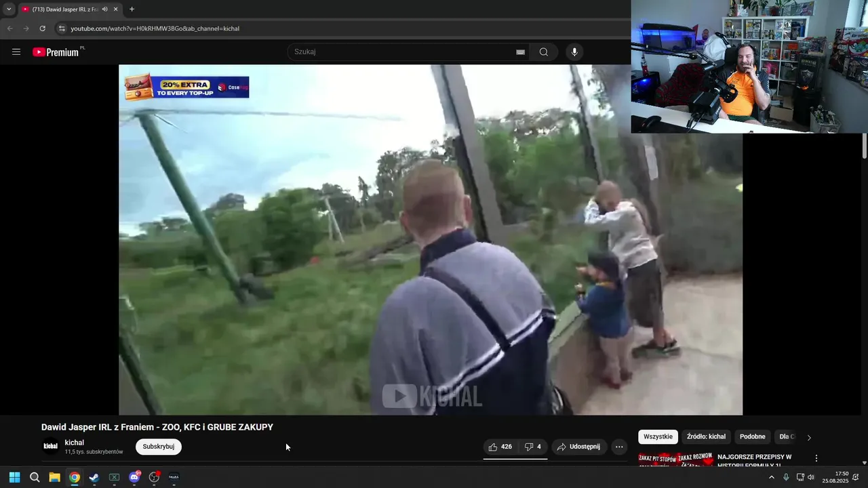The width and height of the screenshot is (868, 488).
Task: Open volume speaker tray icon
Action: [x=811, y=477]
